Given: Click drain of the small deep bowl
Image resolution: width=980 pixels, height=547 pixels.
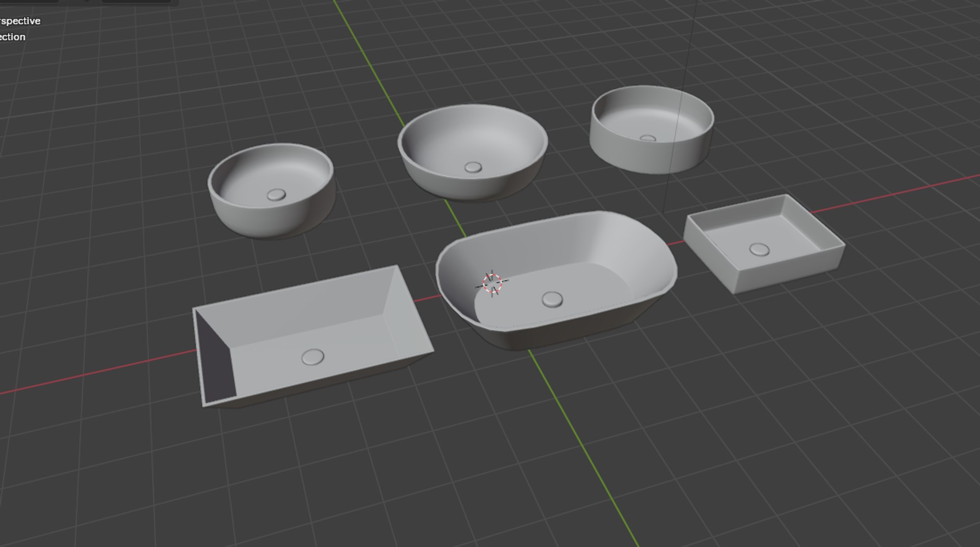Looking at the screenshot, I should [x=276, y=194].
